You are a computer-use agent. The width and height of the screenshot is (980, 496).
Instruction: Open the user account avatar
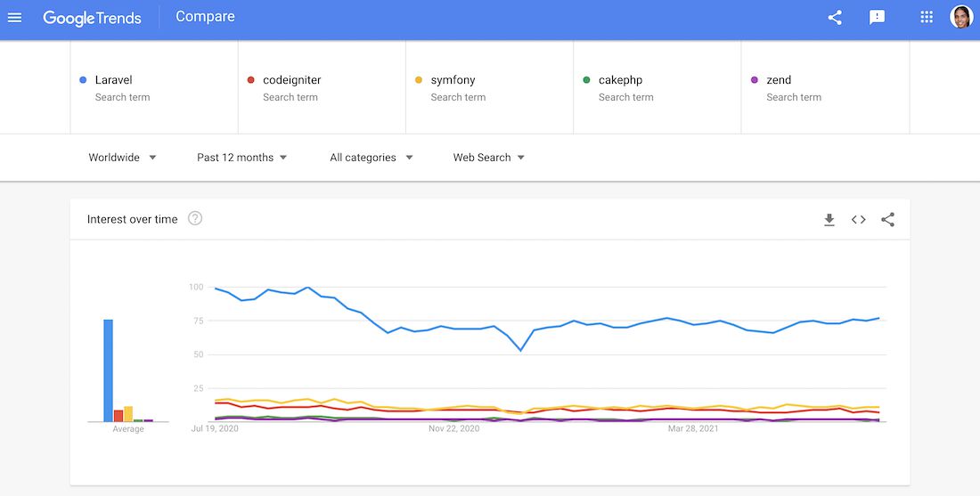[x=961, y=17]
